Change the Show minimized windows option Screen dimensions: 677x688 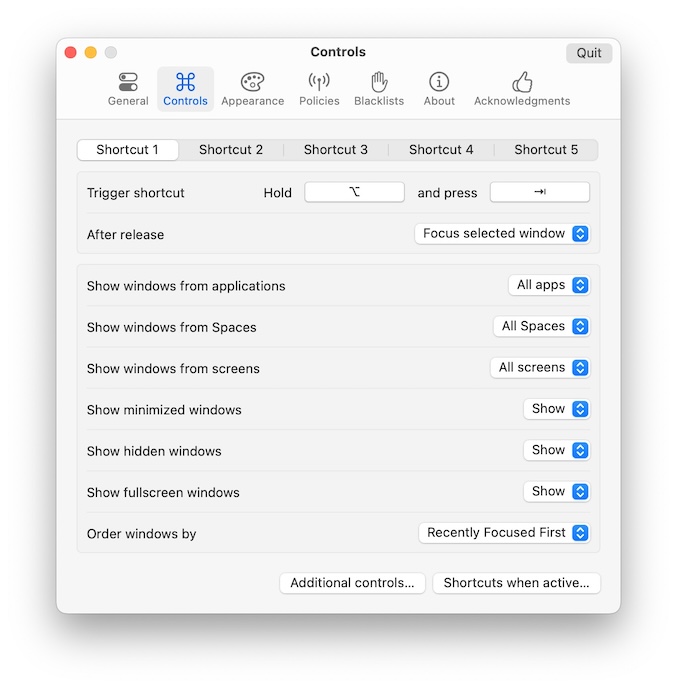[x=556, y=409]
